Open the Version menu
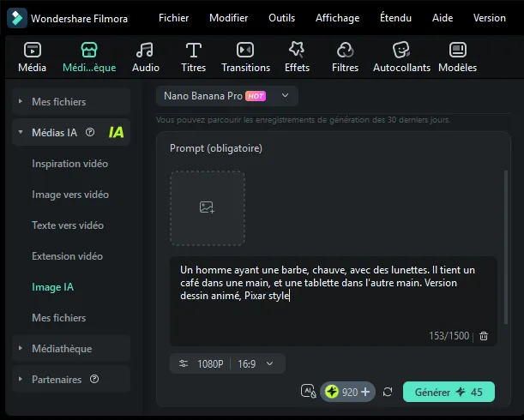The width and height of the screenshot is (524, 420). pos(489,18)
